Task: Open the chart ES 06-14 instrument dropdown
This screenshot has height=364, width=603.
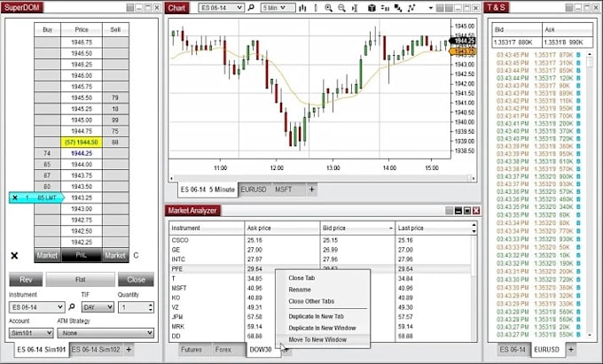Action: point(221,8)
